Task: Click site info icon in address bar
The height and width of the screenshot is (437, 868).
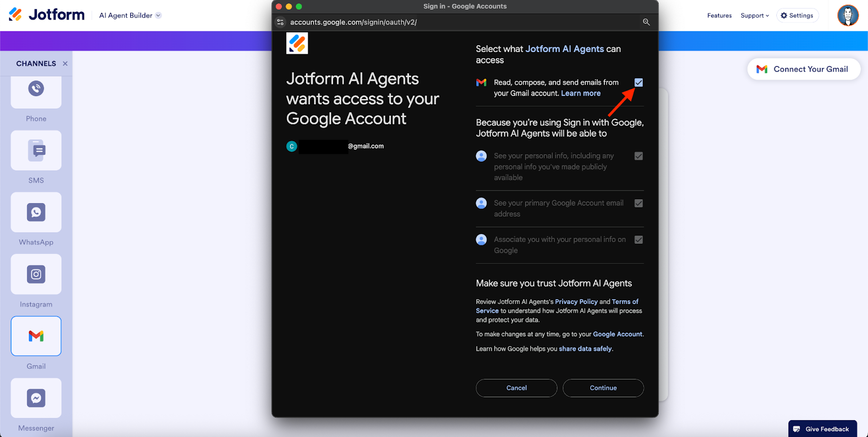Action: pos(280,22)
